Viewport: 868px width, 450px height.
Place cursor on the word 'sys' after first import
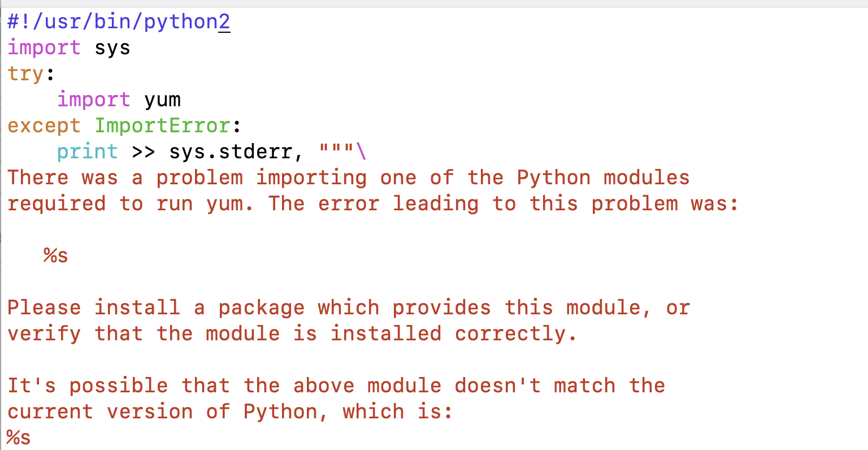point(112,48)
